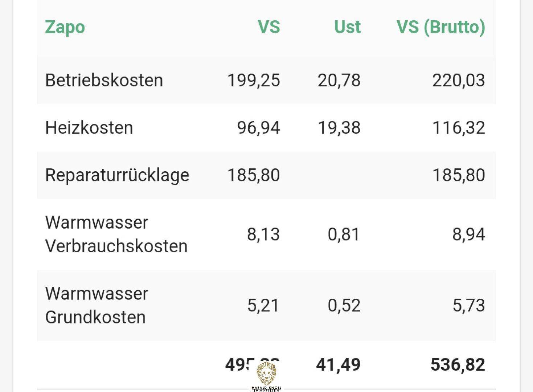The width and height of the screenshot is (533, 392).
Task: Select the Heizkosten Ust value 19,38
Action: [x=339, y=128]
